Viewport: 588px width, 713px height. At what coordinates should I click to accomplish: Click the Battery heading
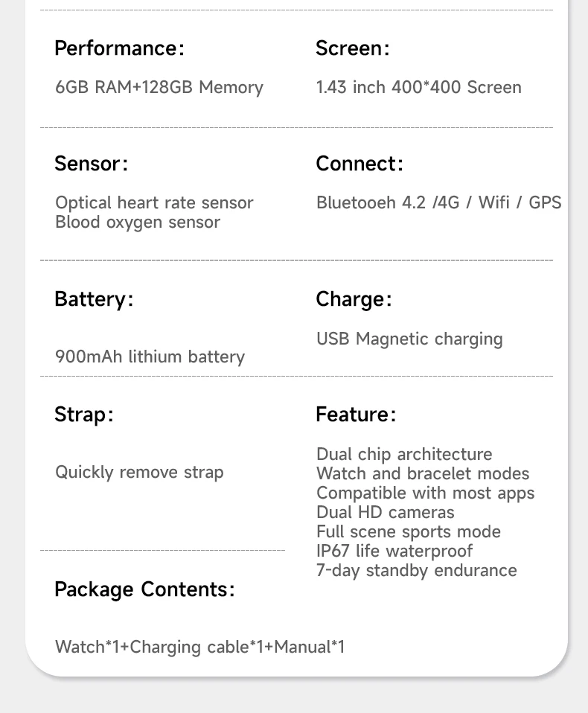tap(94, 299)
